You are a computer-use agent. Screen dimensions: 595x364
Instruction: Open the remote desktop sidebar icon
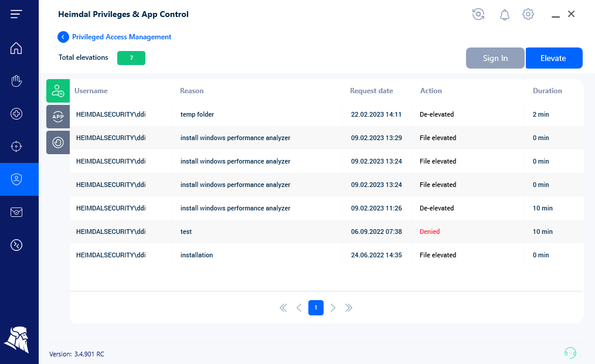click(x=16, y=245)
